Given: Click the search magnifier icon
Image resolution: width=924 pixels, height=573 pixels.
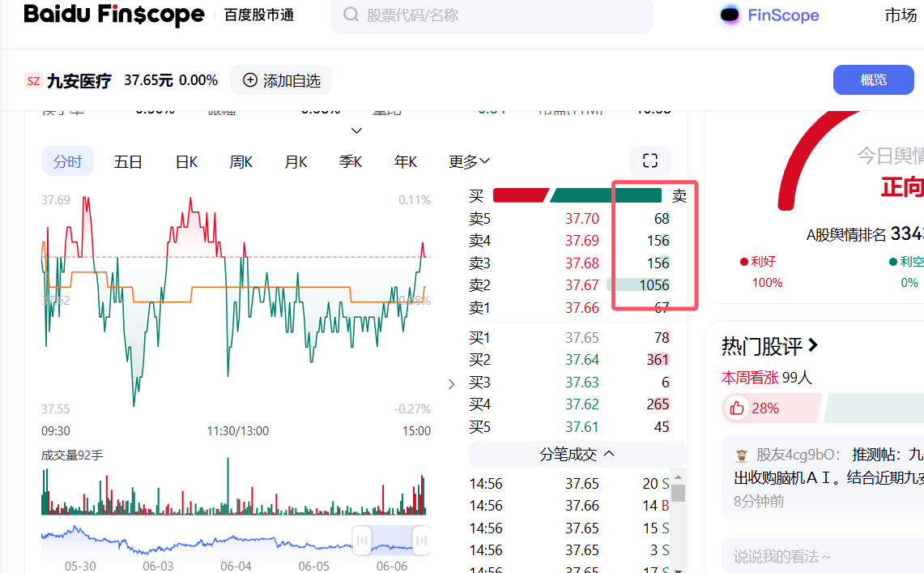Looking at the screenshot, I should pyautogui.click(x=351, y=15).
